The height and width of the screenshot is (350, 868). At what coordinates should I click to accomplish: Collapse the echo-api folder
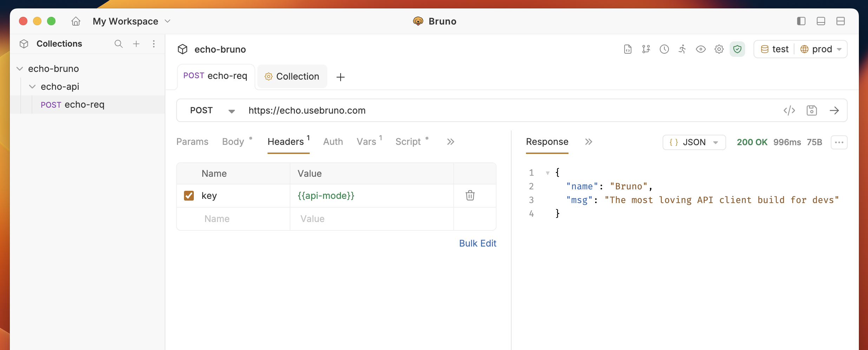(32, 86)
